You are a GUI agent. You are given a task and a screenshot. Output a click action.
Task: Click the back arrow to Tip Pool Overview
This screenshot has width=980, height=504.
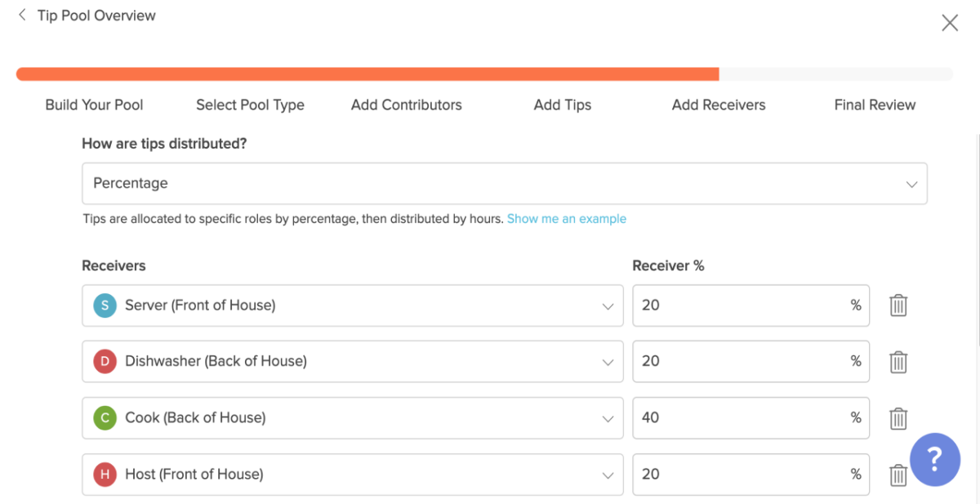click(x=22, y=14)
